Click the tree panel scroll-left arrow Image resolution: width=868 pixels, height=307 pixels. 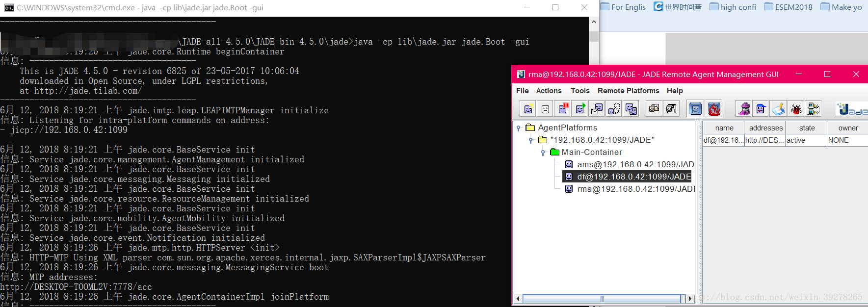pos(518,298)
